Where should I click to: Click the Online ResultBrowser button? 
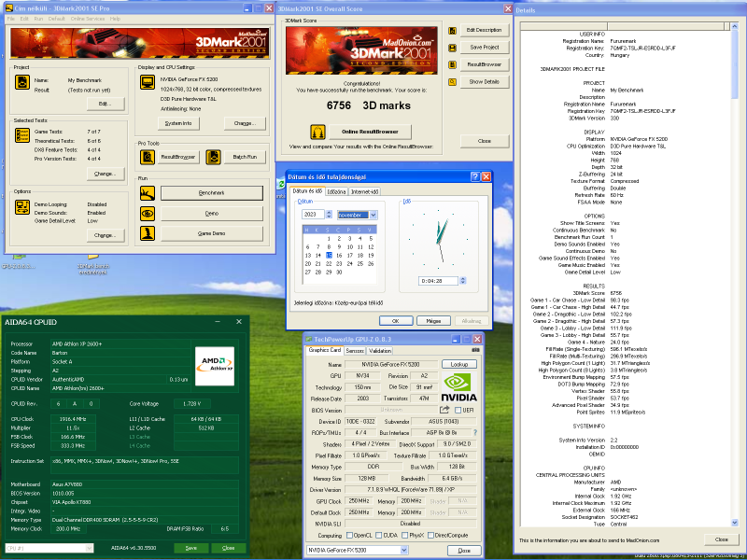click(370, 132)
